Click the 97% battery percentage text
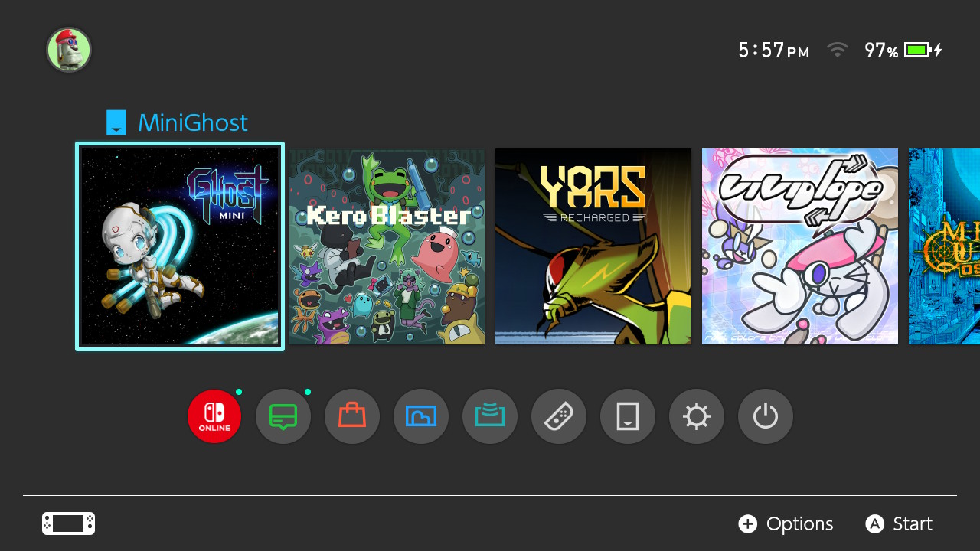980x551 pixels. coord(881,51)
